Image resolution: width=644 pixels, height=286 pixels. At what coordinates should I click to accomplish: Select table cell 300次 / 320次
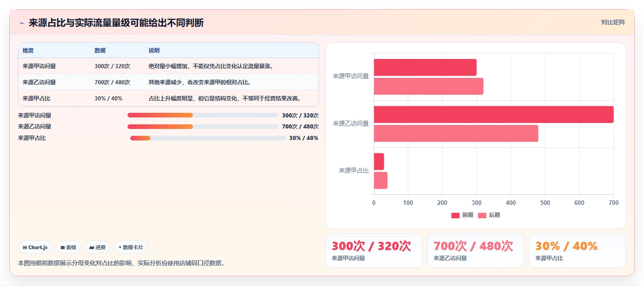[x=112, y=66]
